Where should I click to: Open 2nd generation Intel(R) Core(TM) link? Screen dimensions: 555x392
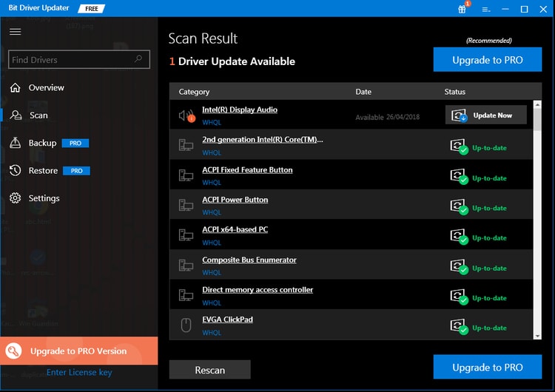tap(262, 139)
